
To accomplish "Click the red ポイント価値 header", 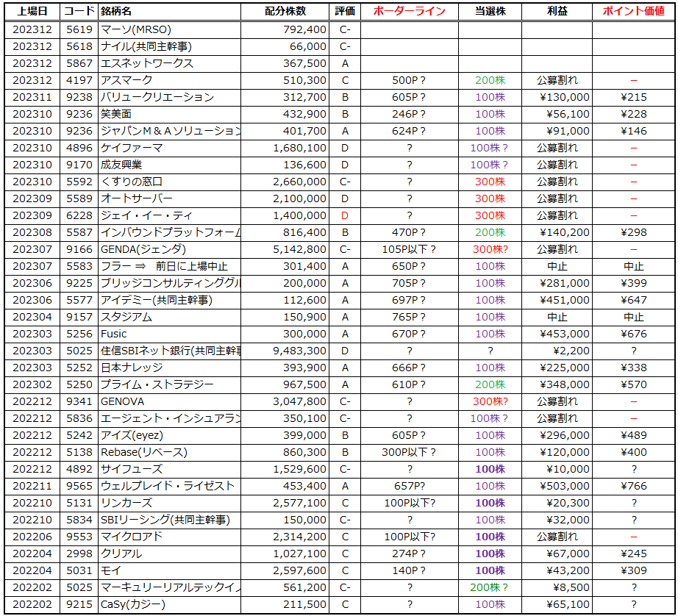I will tap(633, 11).
